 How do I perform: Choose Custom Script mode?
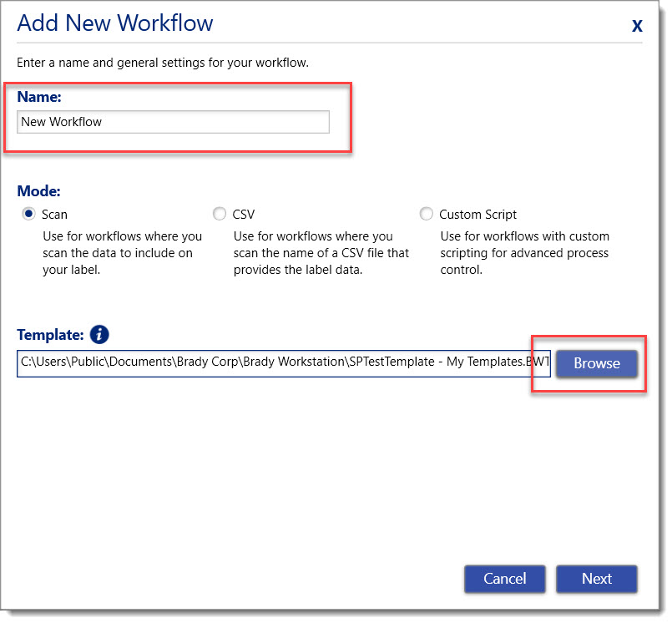427,214
